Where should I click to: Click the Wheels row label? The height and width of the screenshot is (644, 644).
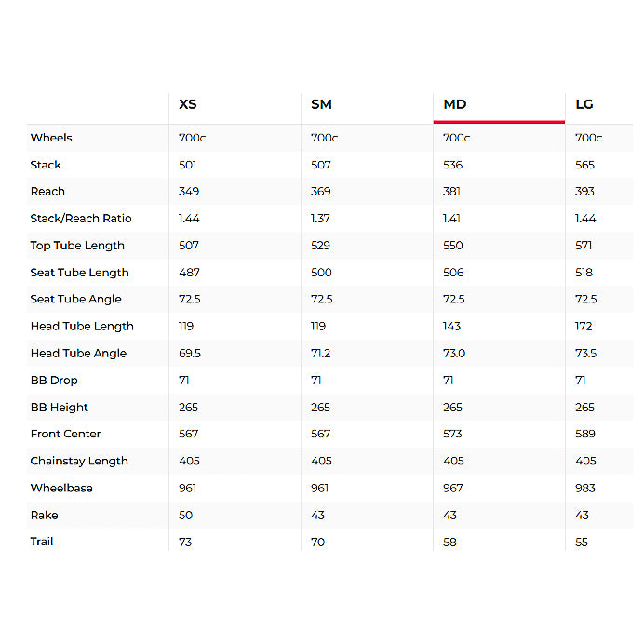click(x=51, y=138)
